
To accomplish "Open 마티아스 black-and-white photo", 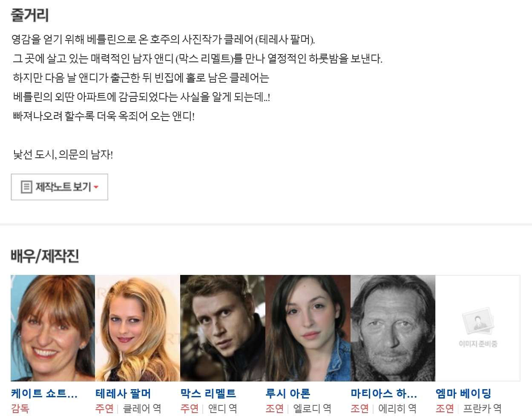I will point(393,328).
